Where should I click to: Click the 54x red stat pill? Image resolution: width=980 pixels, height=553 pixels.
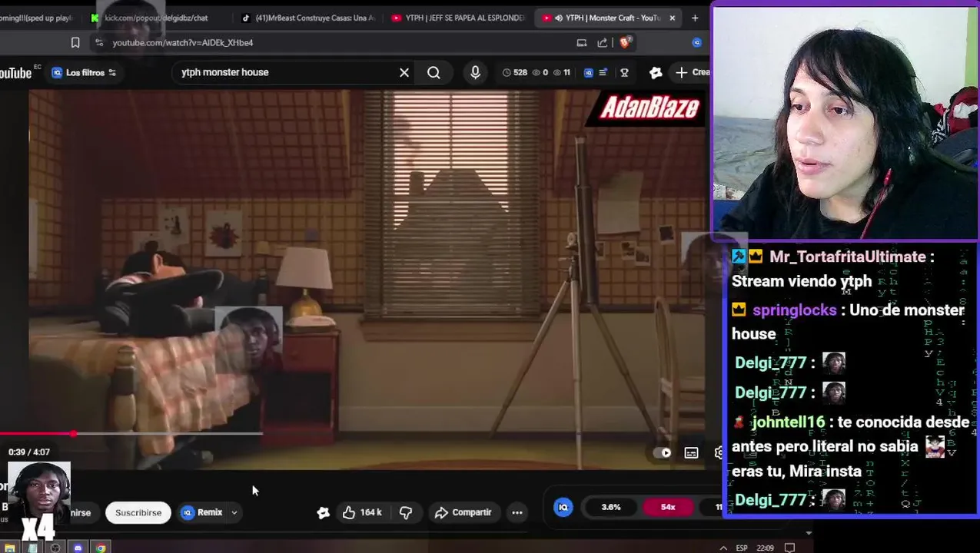pyautogui.click(x=668, y=507)
